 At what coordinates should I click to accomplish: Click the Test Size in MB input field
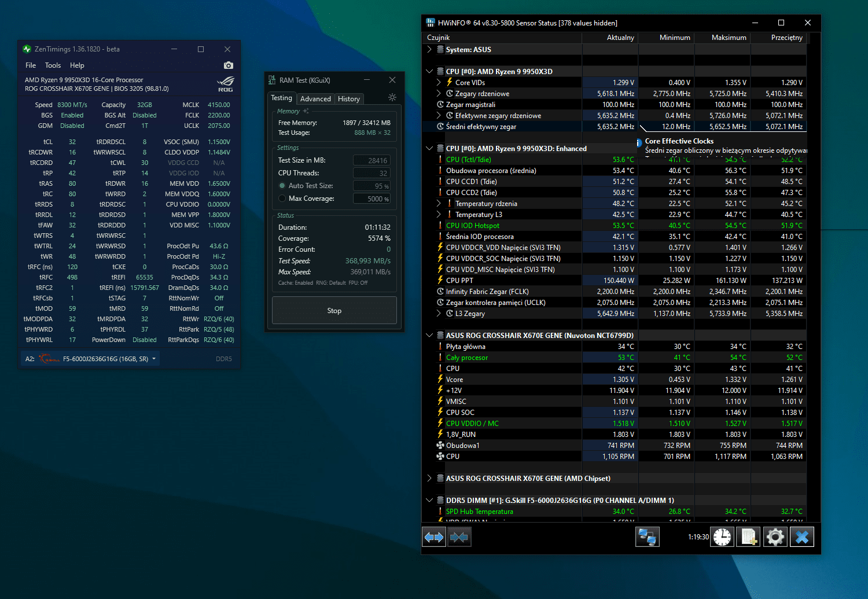pos(372,160)
